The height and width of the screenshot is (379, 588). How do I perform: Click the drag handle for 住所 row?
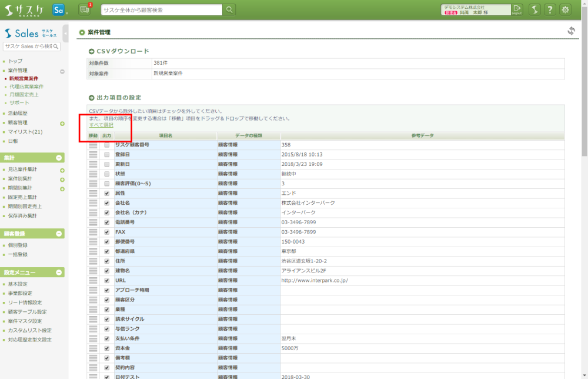pyautogui.click(x=93, y=261)
